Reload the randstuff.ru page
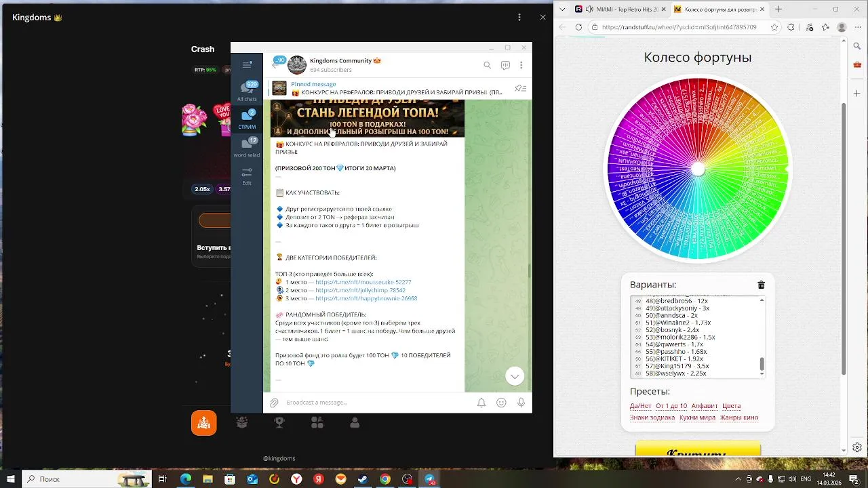 [x=578, y=27]
